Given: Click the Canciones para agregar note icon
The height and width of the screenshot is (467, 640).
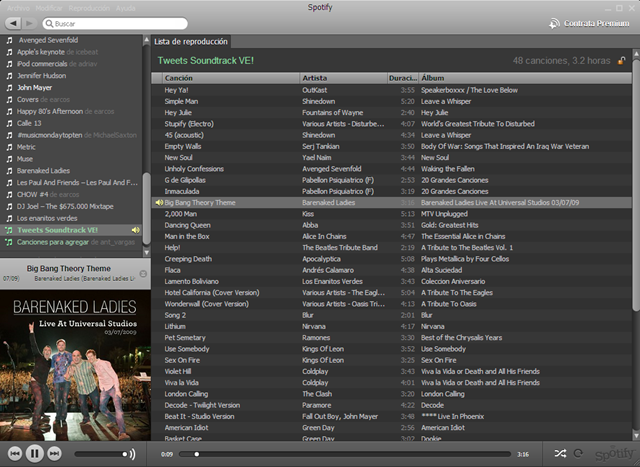Looking at the screenshot, I should pyautogui.click(x=9, y=242).
